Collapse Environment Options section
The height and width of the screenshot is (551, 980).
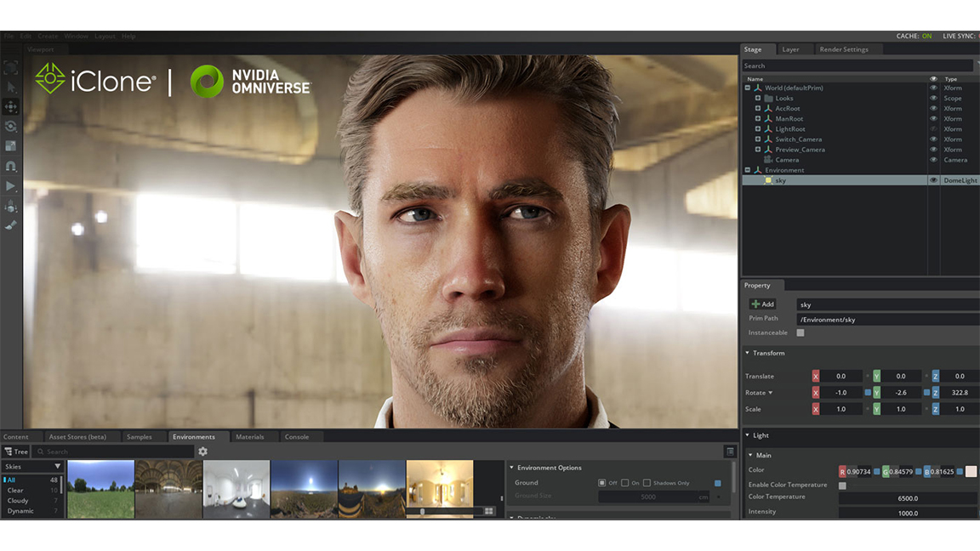tap(511, 468)
